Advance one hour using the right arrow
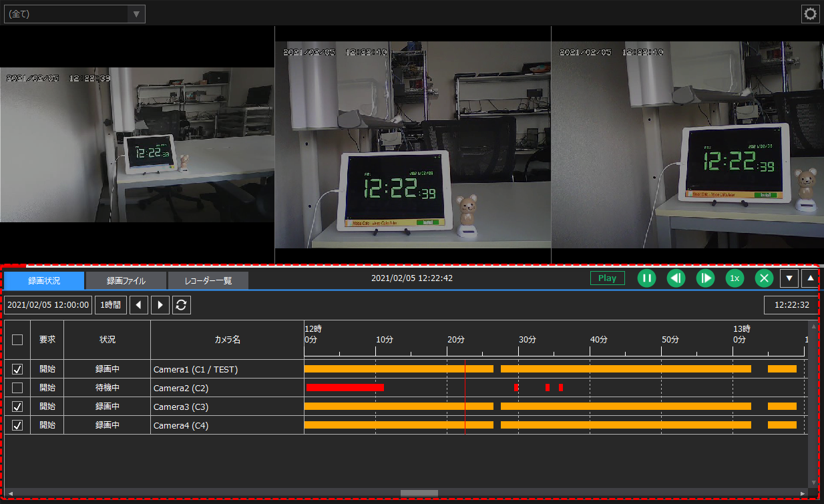The height and width of the screenshot is (504, 824). (x=160, y=304)
